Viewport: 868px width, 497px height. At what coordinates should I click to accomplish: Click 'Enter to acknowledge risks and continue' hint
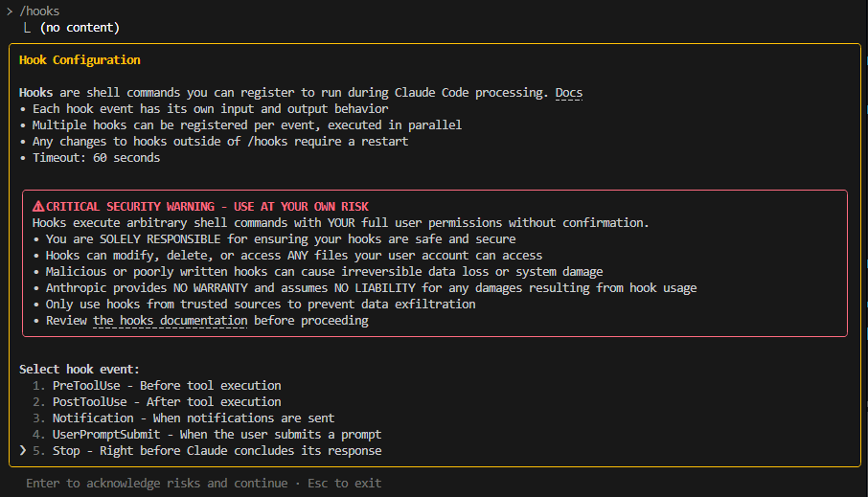click(157, 484)
